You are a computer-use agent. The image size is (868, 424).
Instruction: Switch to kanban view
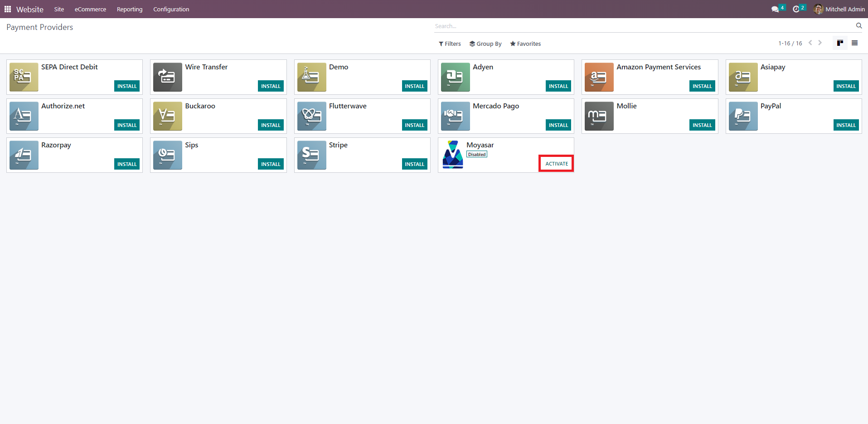840,43
